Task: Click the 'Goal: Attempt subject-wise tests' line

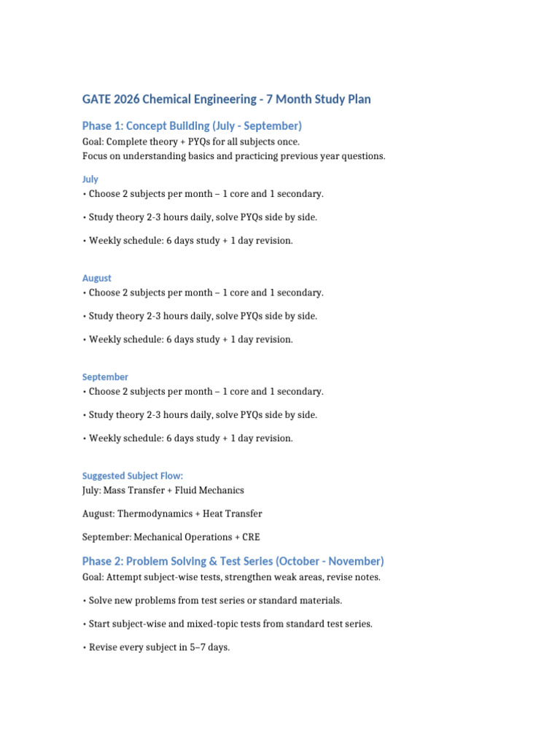Action: pyautogui.click(x=231, y=577)
